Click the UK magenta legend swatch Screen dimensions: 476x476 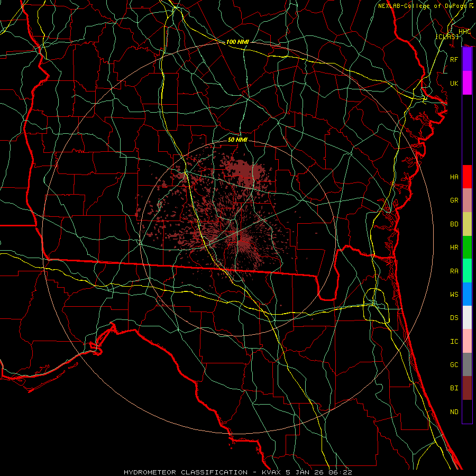(467, 83)
